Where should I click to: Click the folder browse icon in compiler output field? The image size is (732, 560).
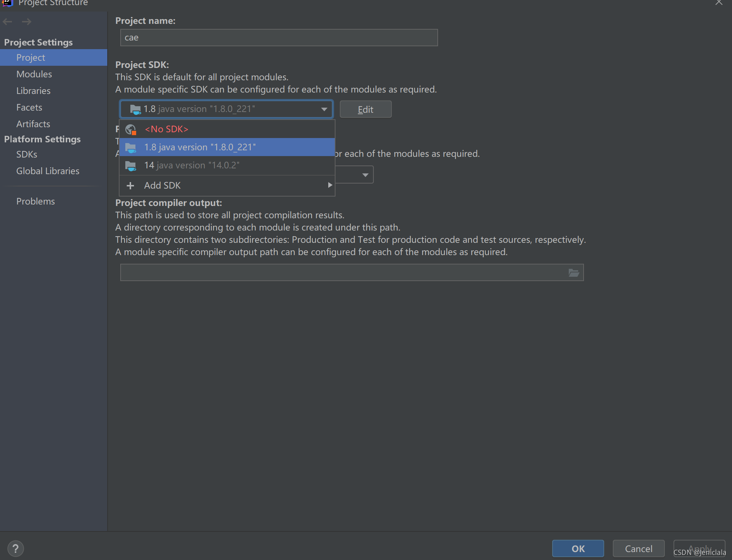coord(574,272)
